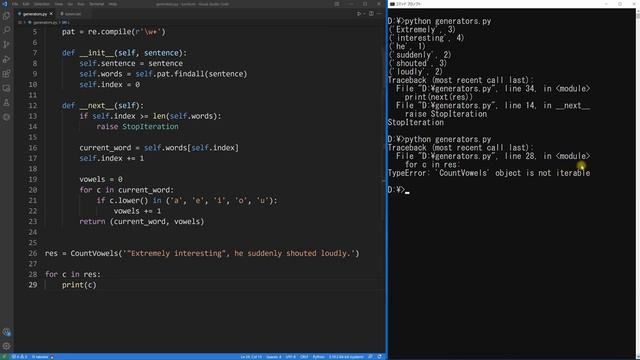The height and width of the screenshot is (360, 640).
Task: Open the Go menu
Action: pos(70,4)
